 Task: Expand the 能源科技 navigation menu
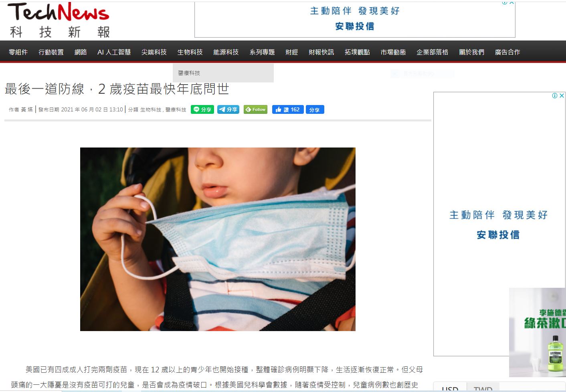click(x=226, y=52)
